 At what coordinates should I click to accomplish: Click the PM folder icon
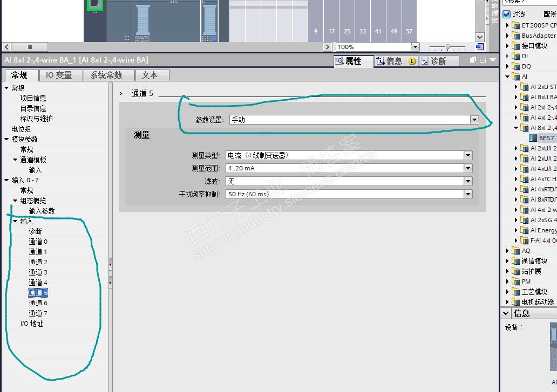(516, 281)
